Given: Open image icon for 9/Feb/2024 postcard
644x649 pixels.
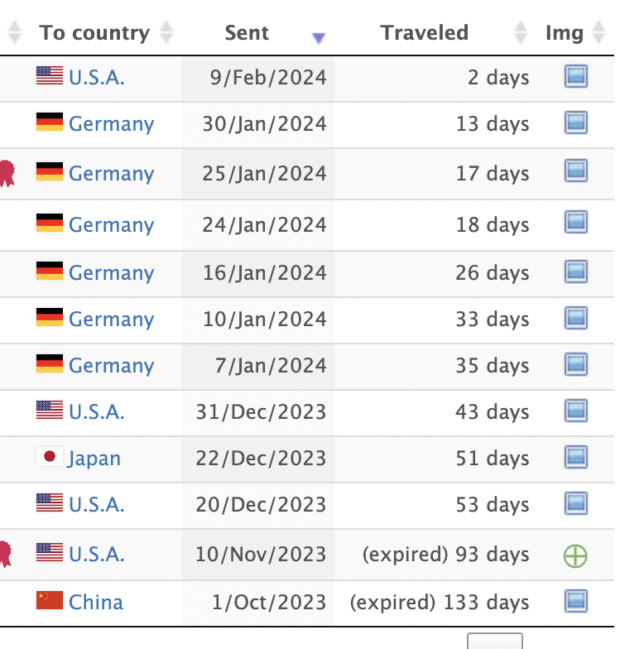Looking at the screenshot, I should click(576, 76).
